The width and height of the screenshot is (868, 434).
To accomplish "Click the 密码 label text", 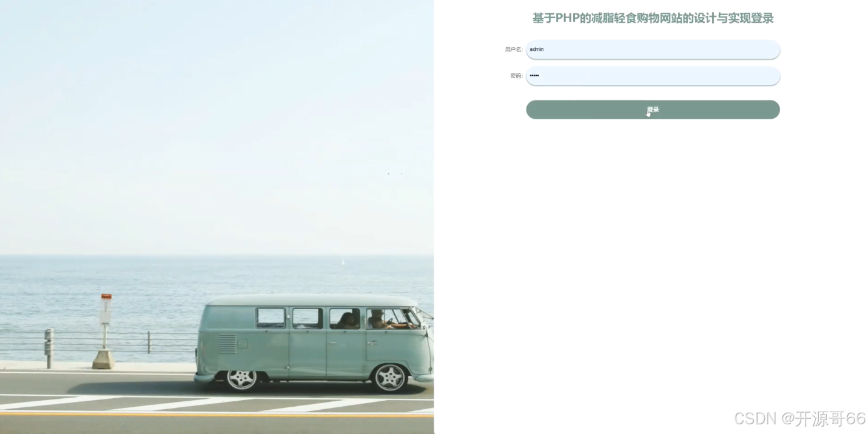I will pos(516,76).
